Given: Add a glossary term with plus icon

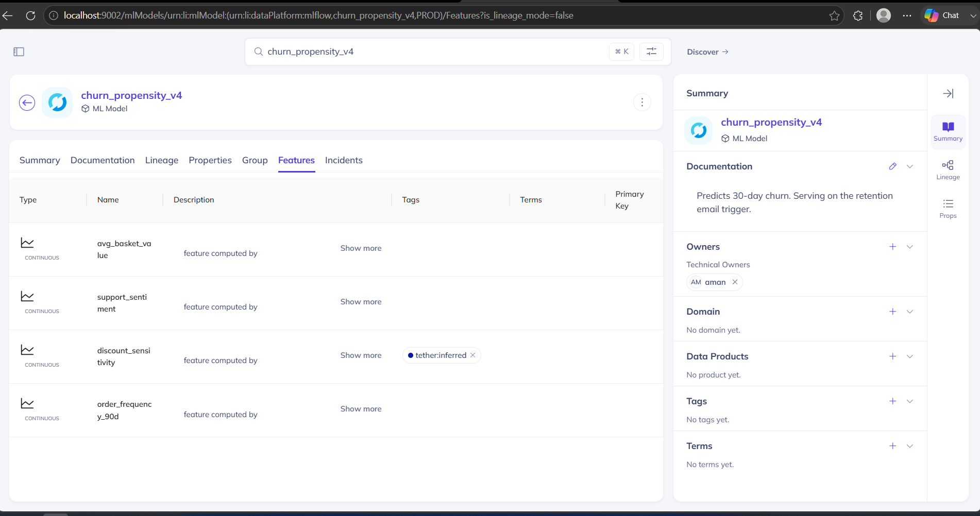Looking at the screenshot, I should [893, 446].
